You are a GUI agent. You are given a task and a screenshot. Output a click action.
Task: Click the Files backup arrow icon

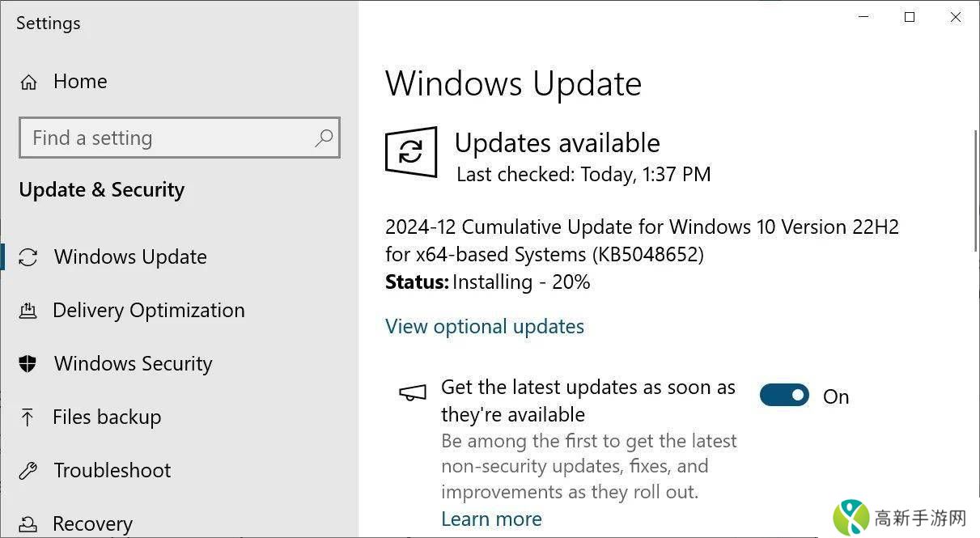28,417
